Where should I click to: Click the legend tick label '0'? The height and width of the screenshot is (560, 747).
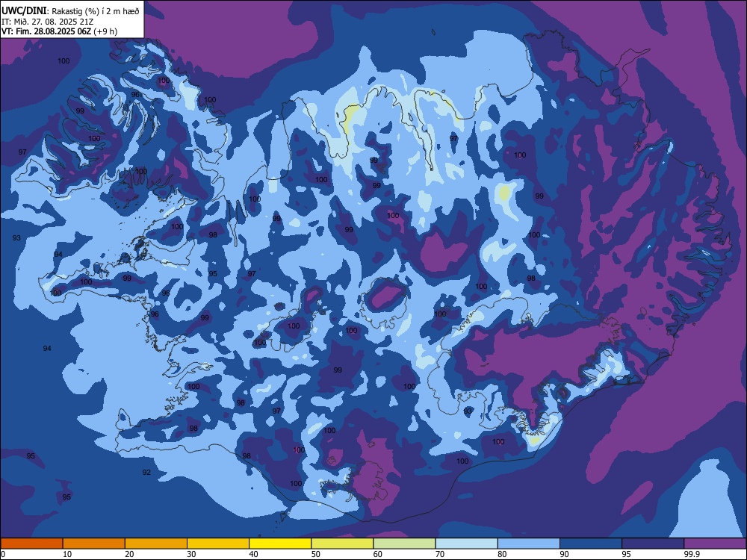[3, 554]
